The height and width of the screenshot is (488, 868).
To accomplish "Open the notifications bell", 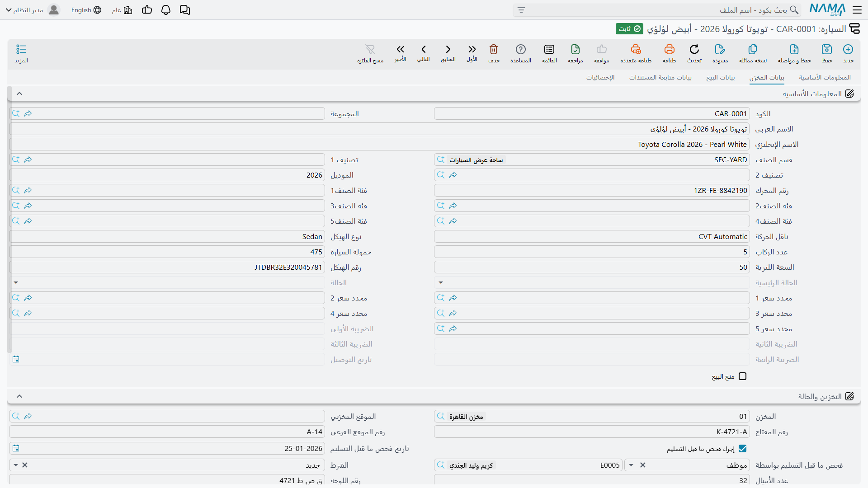I will coord(166,10).
